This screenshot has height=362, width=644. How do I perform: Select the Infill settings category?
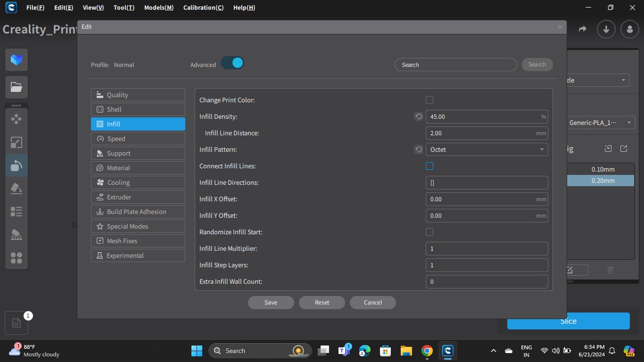138,124
